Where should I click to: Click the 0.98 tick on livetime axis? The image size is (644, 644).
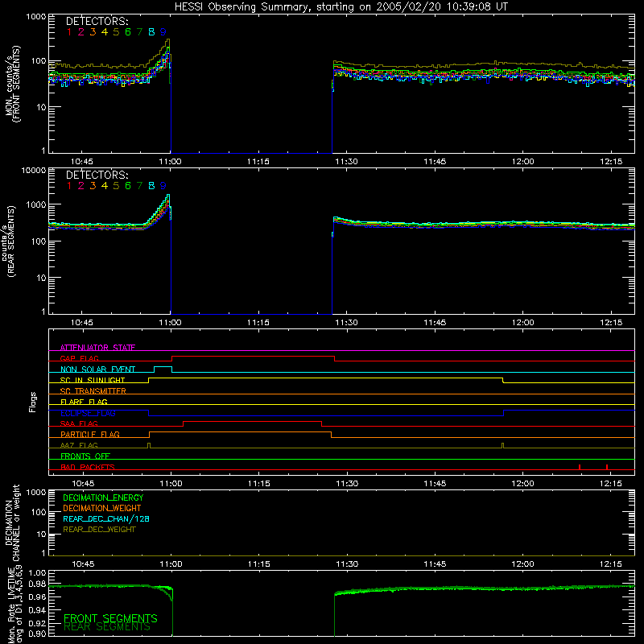click(x=37, y=584)
